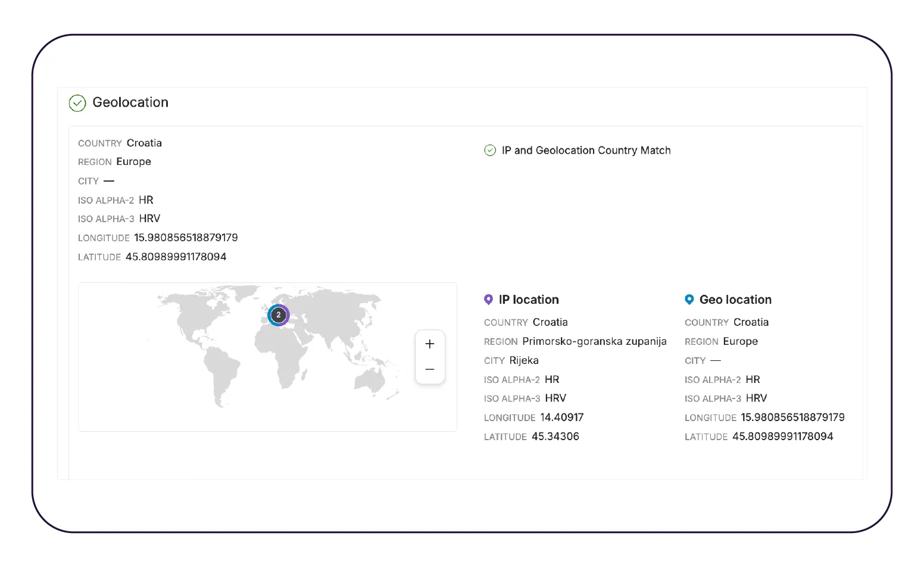This screenshot has width=924, height=567.
Task: Click the IP location latitude 45.34306
Action: 555,437
